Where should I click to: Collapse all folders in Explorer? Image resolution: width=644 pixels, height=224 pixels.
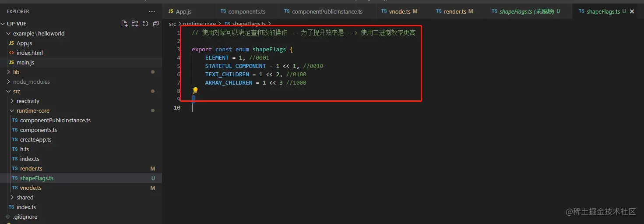pyautogui.click(x=156, y=24)
